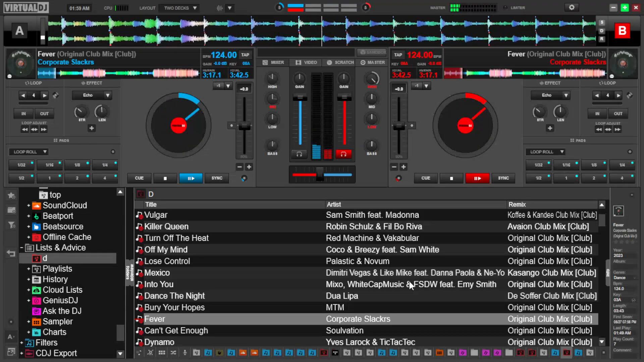Click deck B headphone cue icon
The width and height of the screenshot is (644, 362).
coord(343,154)
